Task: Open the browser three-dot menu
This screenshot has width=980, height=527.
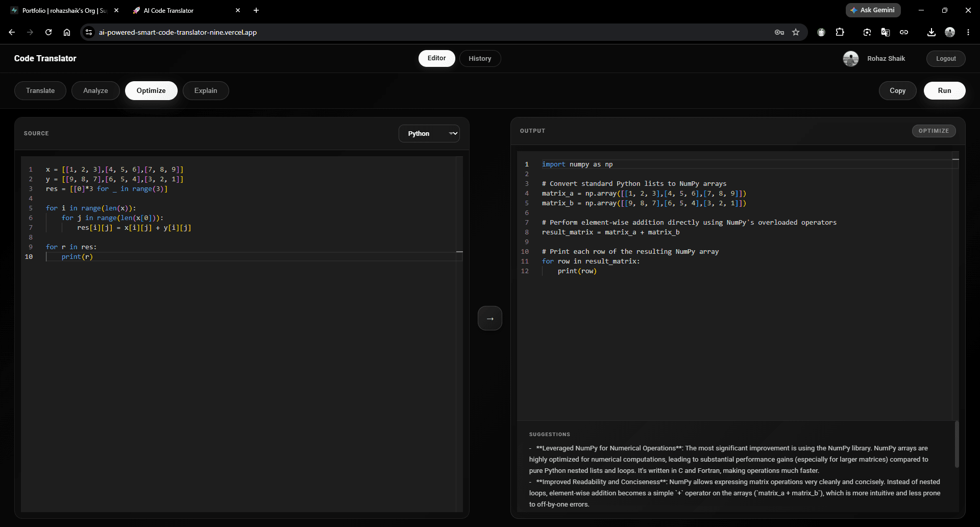Action: point(968,32)
